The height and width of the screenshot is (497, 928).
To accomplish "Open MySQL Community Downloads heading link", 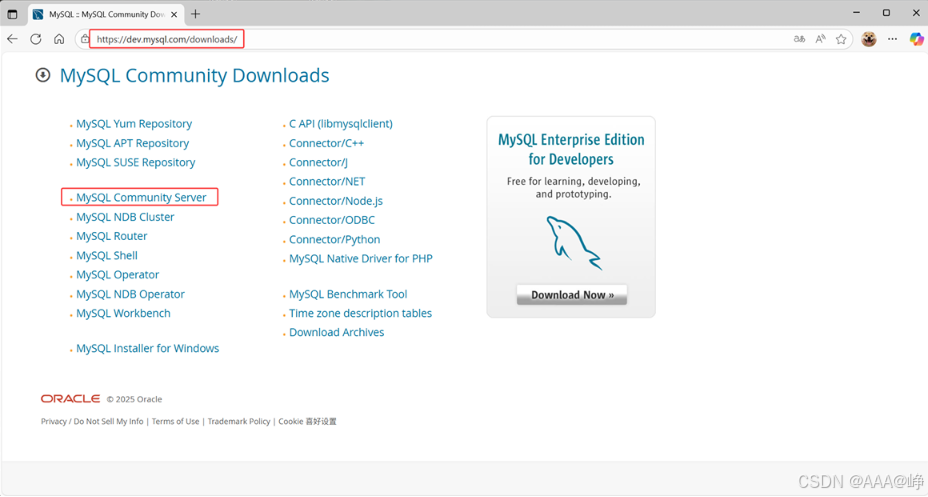I will click(x=195, y=76).
